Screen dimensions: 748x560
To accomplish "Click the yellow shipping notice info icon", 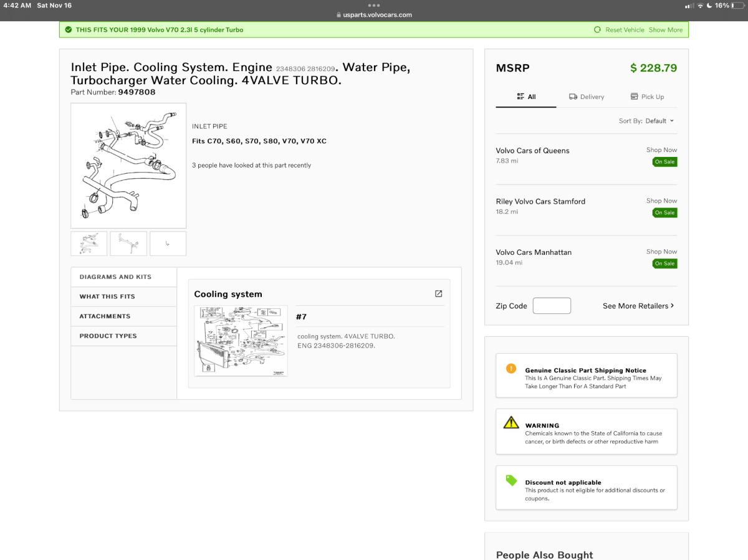I will point(511,369).
